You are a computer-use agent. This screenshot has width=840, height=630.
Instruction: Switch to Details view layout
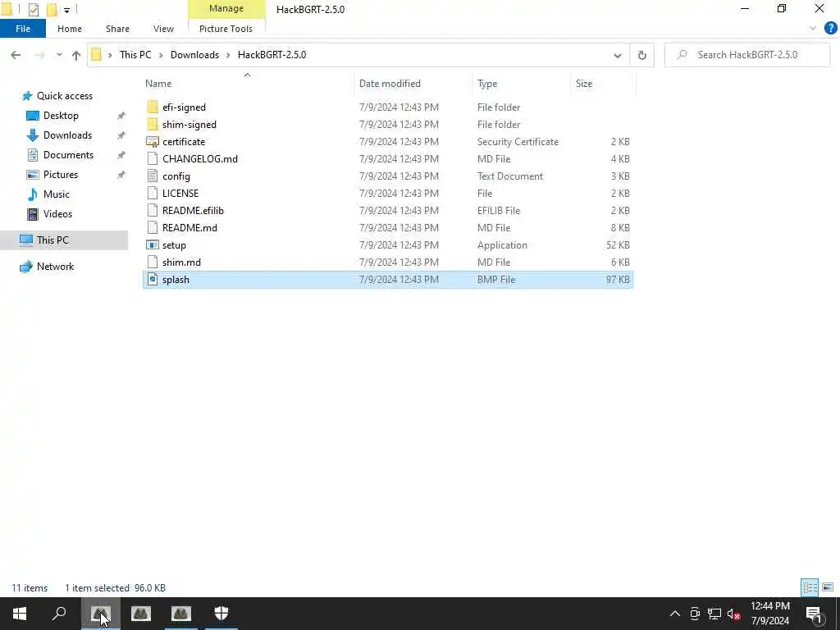click(x=810, y=587)
